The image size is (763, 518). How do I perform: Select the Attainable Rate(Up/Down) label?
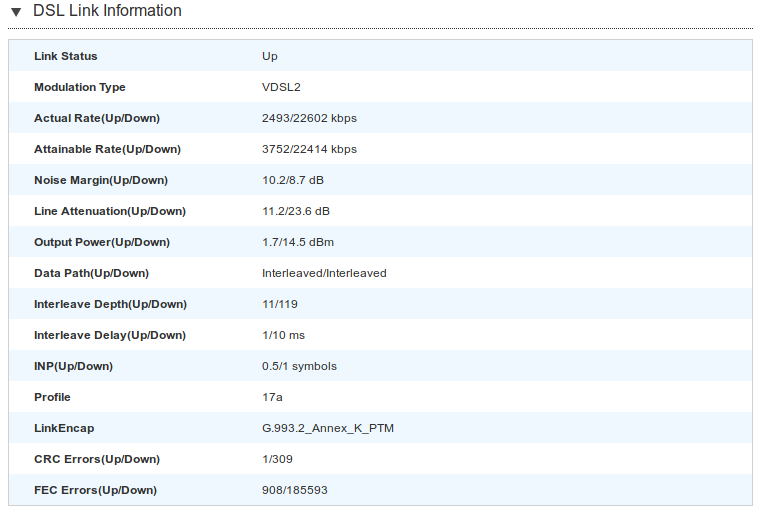(108, 149)
